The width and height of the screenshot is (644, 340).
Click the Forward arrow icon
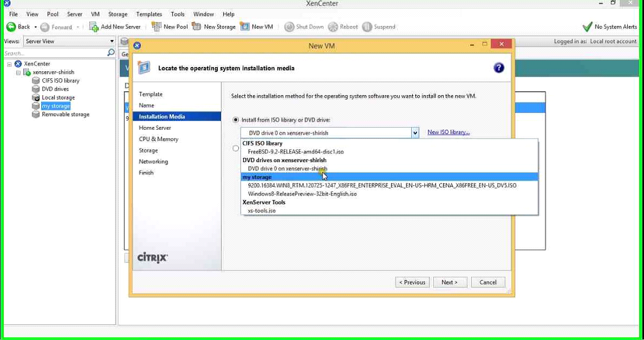tap(45, 27)
